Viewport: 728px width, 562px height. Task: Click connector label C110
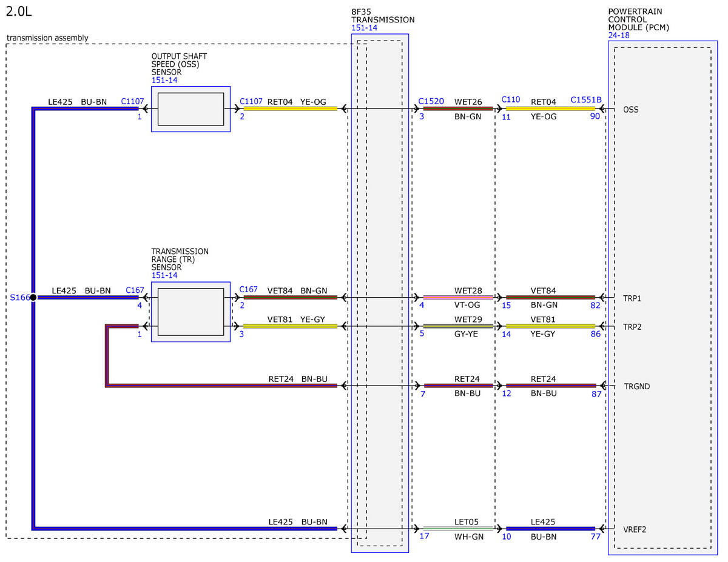point(511,99)
